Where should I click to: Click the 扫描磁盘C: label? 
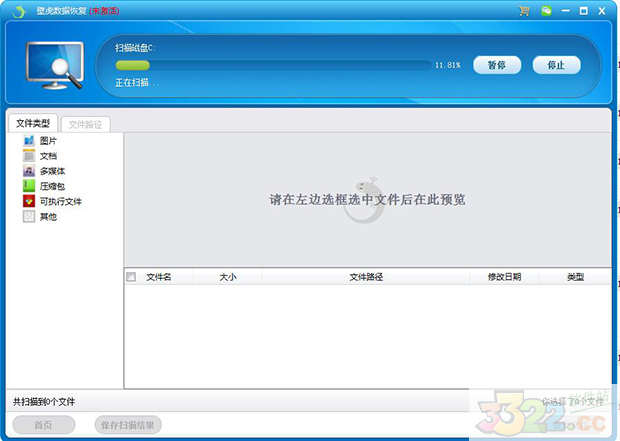pyautogui.click(x=135, y=48)
